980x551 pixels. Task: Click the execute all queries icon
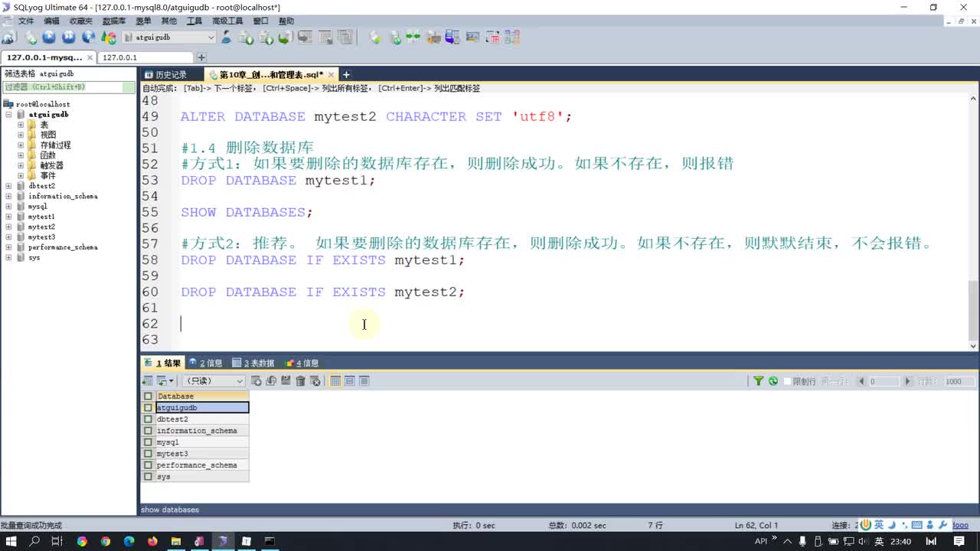point(69,37)
